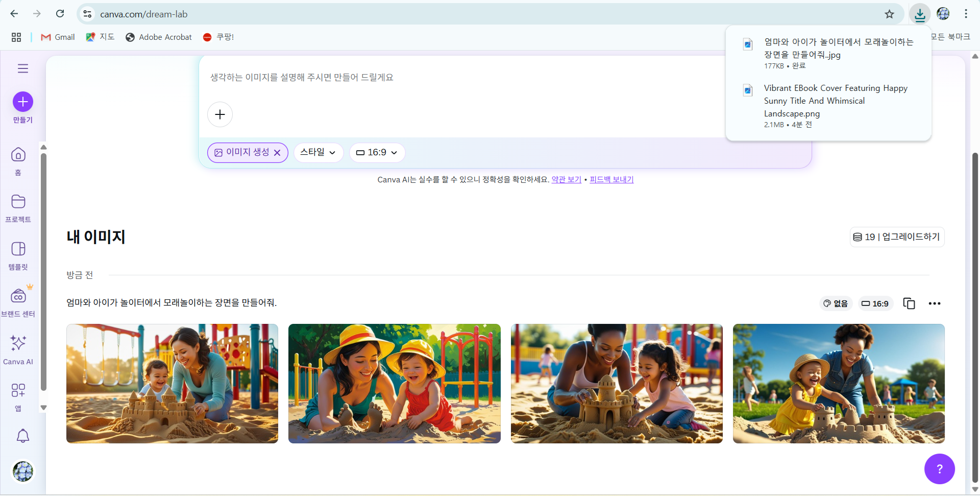Image resolution: width=980 pixels, height=496 pixels.
Task: Click the 16:9 tag beside the prompt
Action: [875, 303]
